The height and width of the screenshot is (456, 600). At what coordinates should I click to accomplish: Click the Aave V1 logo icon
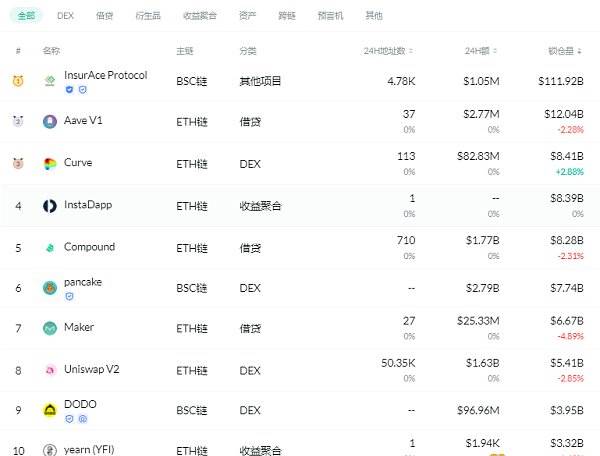pos(50,122)
